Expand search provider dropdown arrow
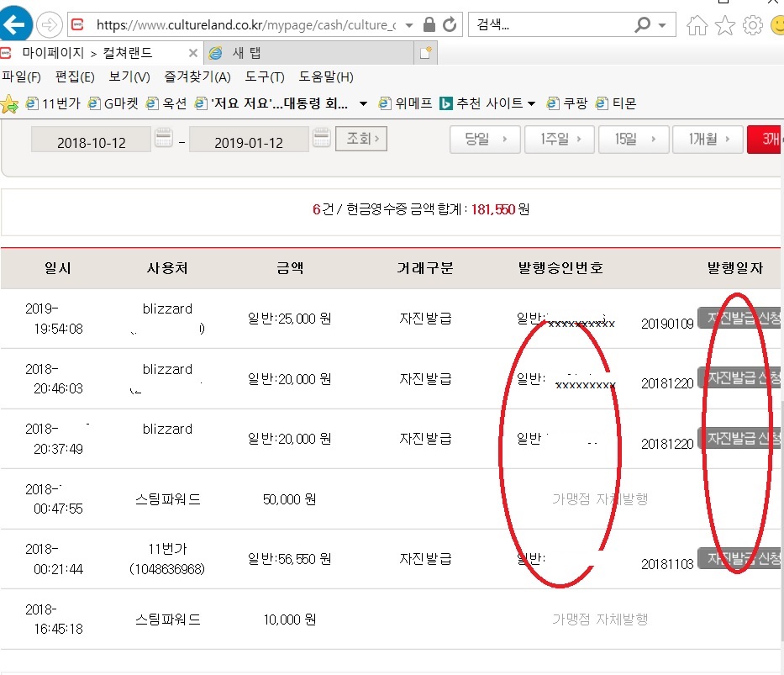The image size is (784, 675). 662,25
